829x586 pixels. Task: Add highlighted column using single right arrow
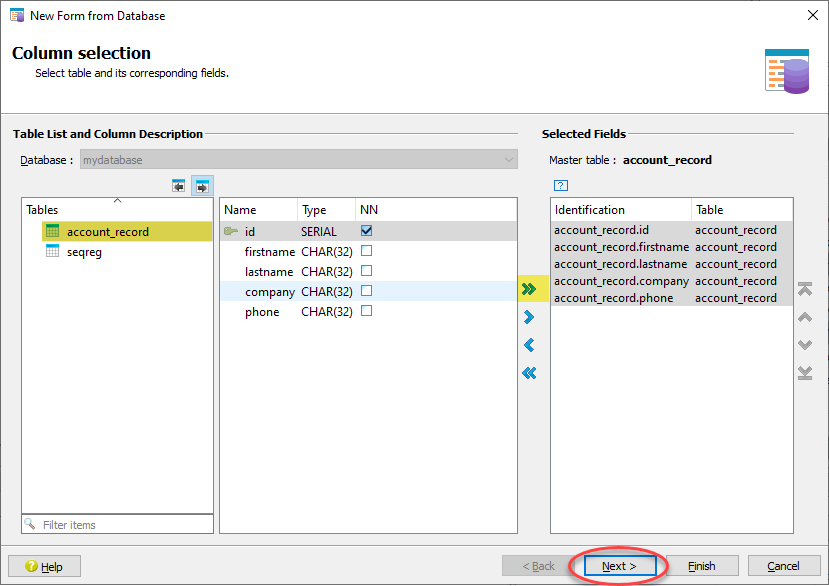point(531,316)
